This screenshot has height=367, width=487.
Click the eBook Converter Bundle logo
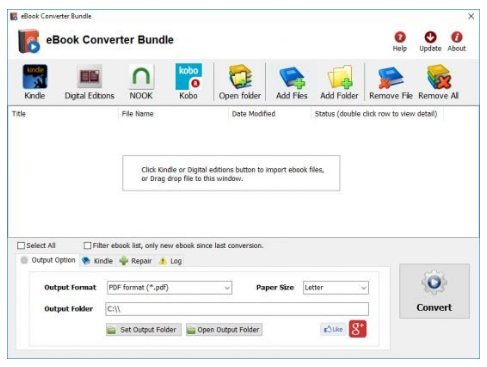29,41
